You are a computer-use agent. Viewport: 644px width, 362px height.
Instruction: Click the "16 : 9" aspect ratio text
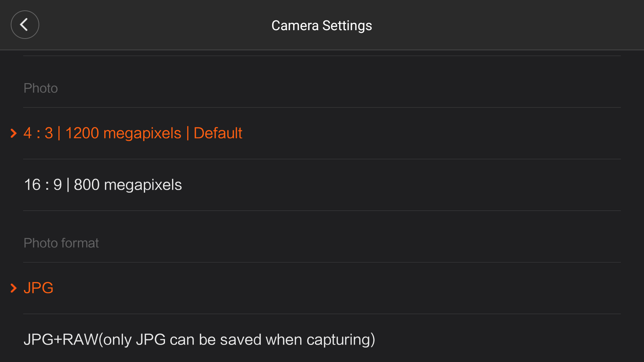[43, 185]
